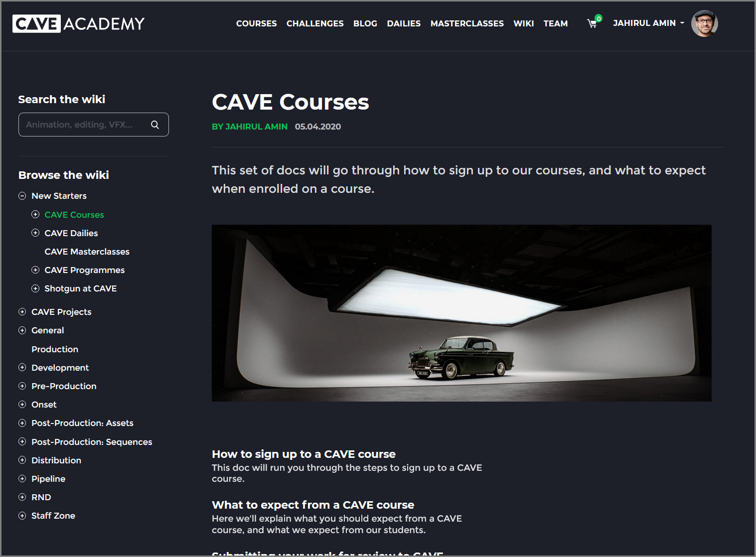Expand the CAVE Projects section
Image resolution: width=756 pixels, height=557 pixels.
[x=22, y=312]
